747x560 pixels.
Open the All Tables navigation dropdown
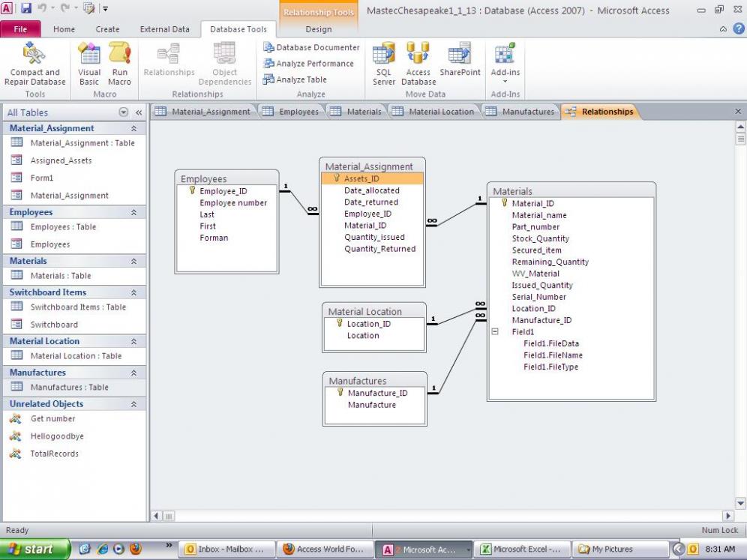pyautogui.click(x=124, y=112)
